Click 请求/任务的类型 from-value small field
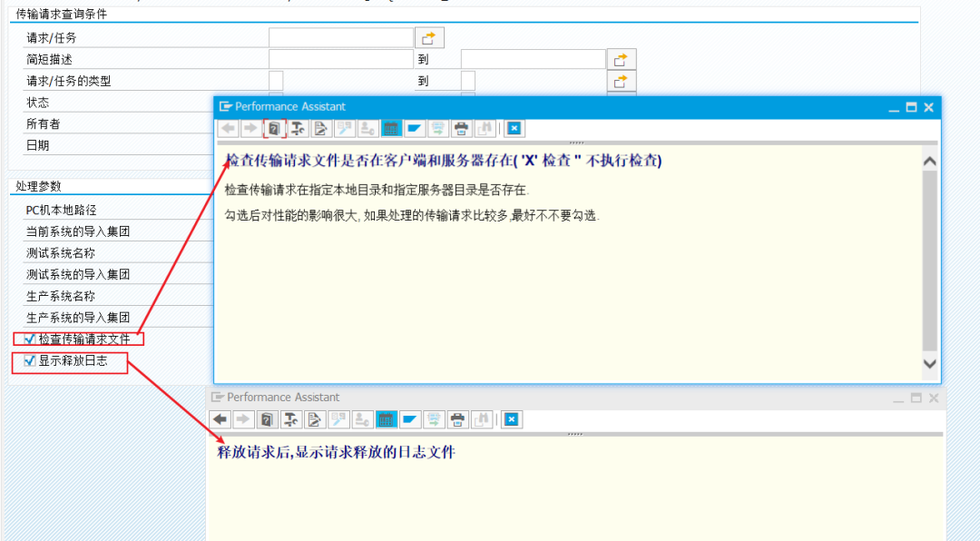Viewport: 980px width, 541px height. (x=276, y=81)
